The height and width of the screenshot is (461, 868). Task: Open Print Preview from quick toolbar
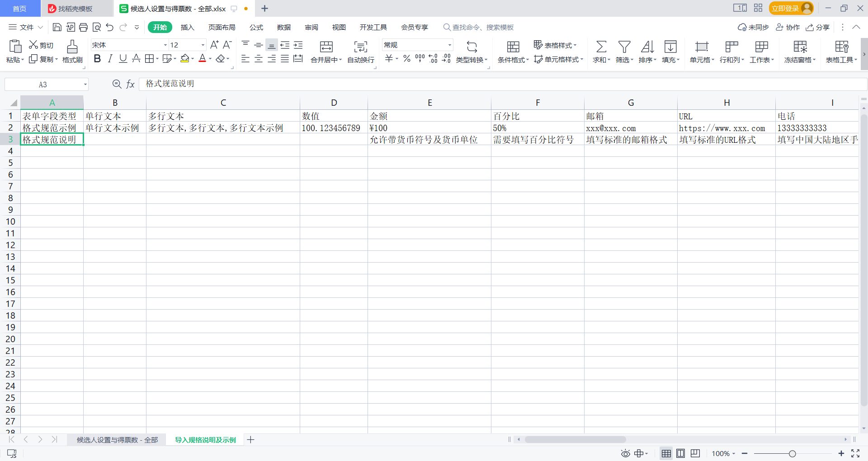(96, 28)
